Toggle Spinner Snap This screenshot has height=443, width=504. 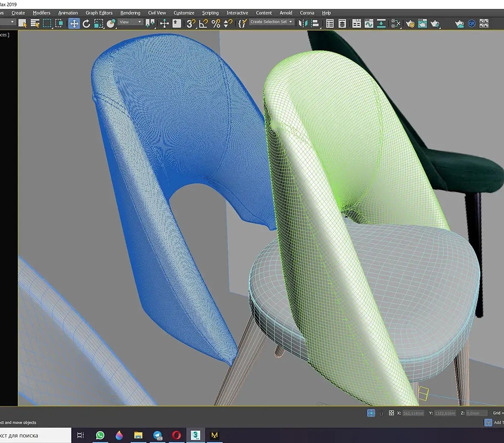(228, 23)
